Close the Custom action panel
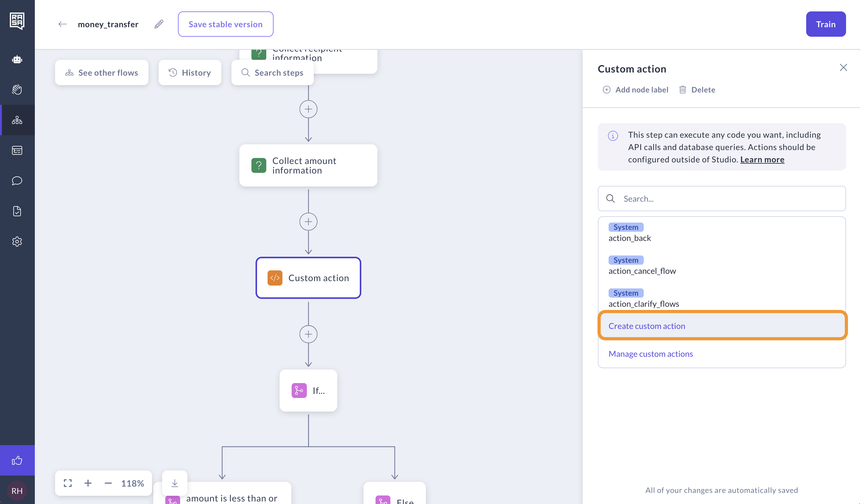Screen dimensions: 860x504 click(x=843, y=67)
